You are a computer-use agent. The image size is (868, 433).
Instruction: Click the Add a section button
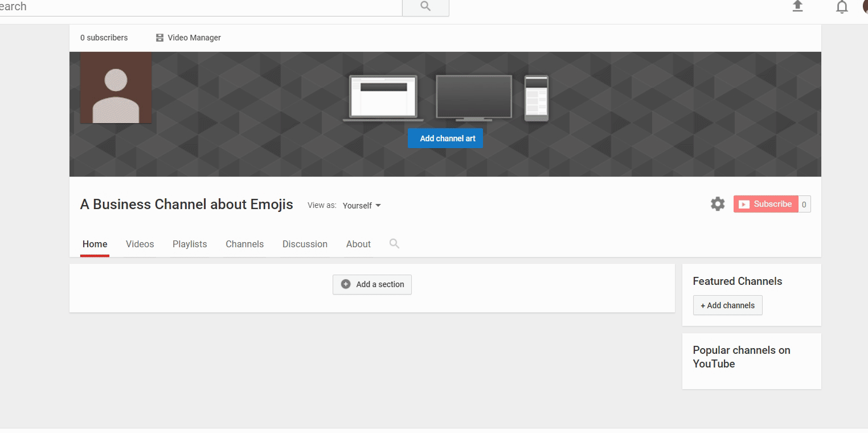pos(372,284)
